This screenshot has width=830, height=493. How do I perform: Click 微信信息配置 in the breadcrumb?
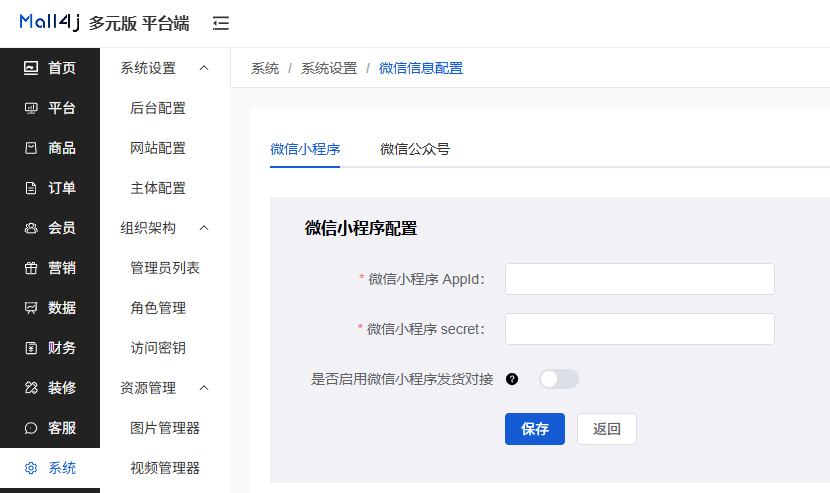click(421, 68)
